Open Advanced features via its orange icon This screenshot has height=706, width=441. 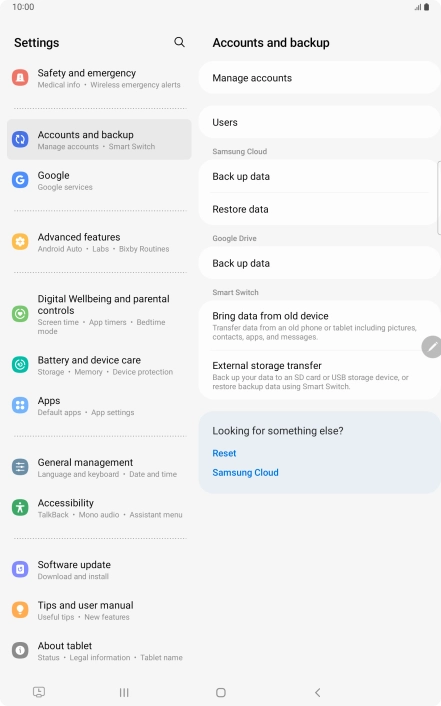[20, 242]
